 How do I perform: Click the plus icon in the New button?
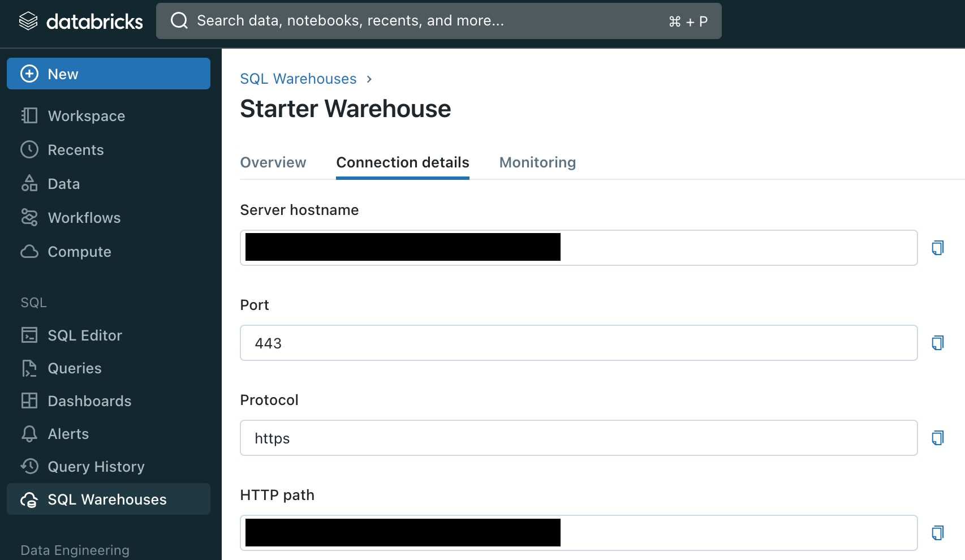click(x=29, y=74)
